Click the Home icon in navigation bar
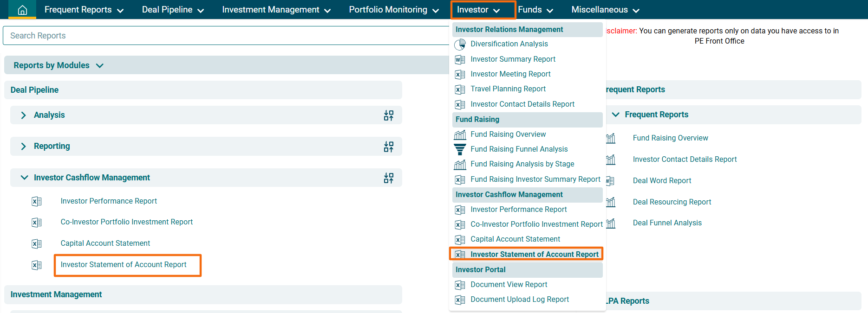The image size is (868, 313). pyautogui.click(x=22, y=10)
